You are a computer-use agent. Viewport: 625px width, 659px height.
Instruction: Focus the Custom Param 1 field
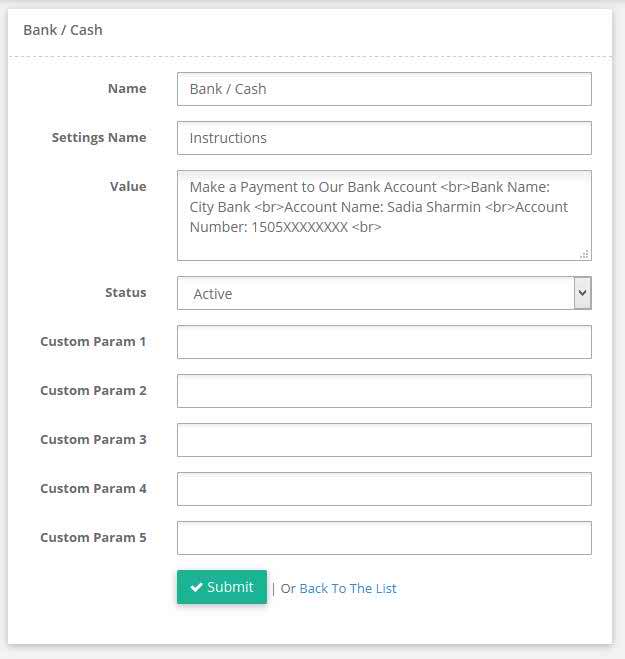tap(384, 342)
